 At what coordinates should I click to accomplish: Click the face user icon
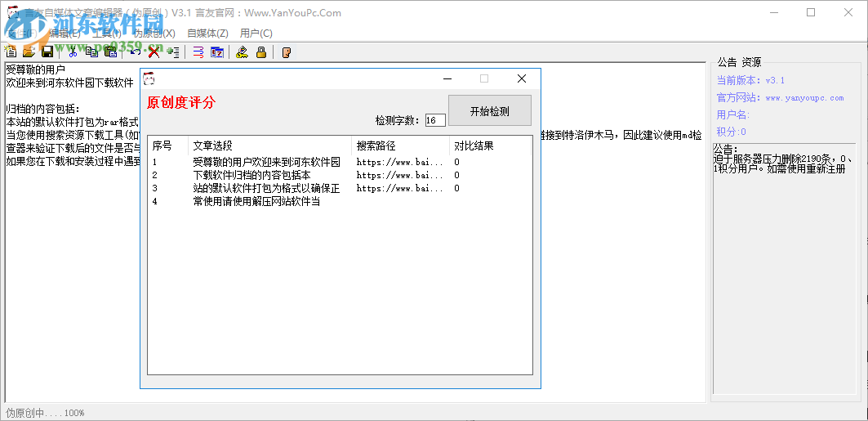click(x=286, y=52)
